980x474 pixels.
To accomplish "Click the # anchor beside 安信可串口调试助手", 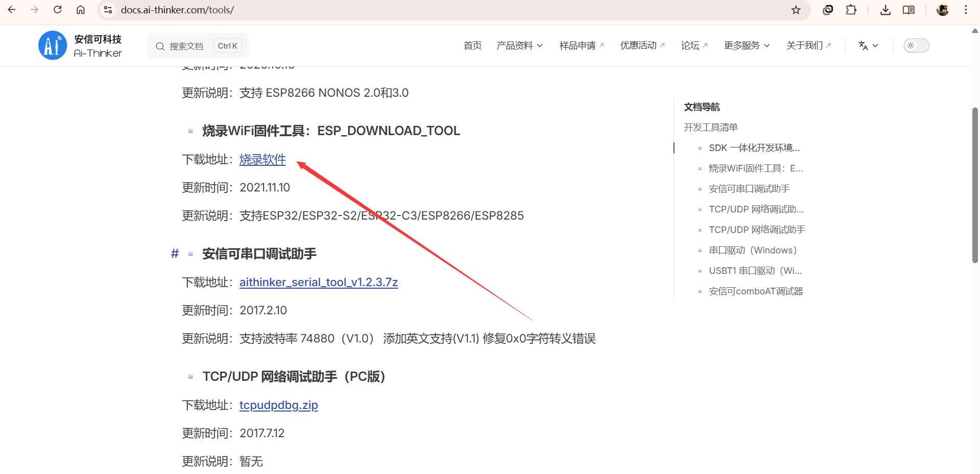I will tap(175, 254).
